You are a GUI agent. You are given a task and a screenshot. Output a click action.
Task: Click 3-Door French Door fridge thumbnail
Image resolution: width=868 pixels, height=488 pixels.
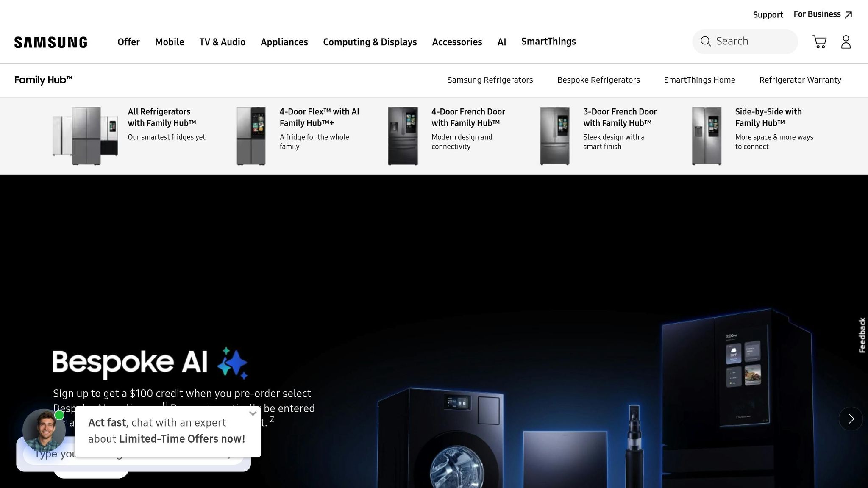555,136
